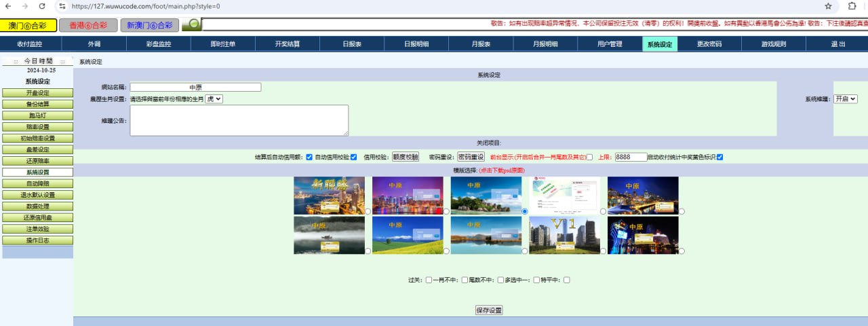Go back using the browser back arrow
The width and height of the screenshot is (868, 326).
click(x=9, y=6)
